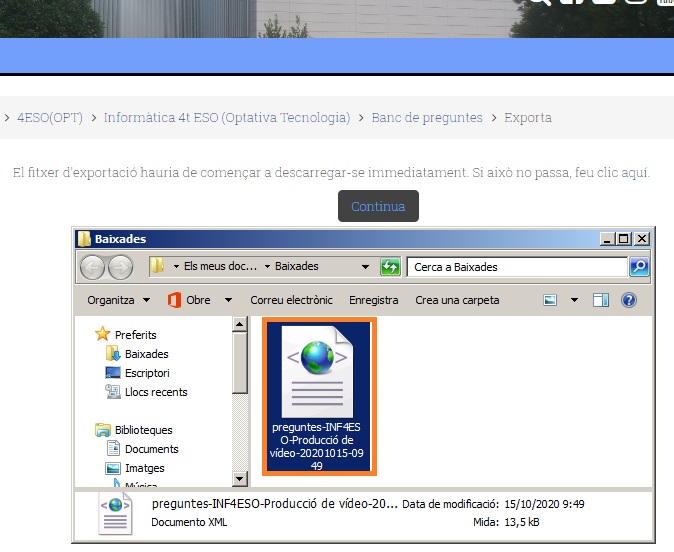Toggle the preview pane icon

[x=600, y=300]
